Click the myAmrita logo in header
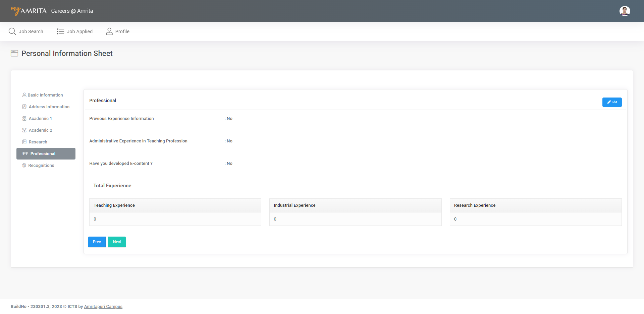Viewport: 644px width, 314px height. 29,11
